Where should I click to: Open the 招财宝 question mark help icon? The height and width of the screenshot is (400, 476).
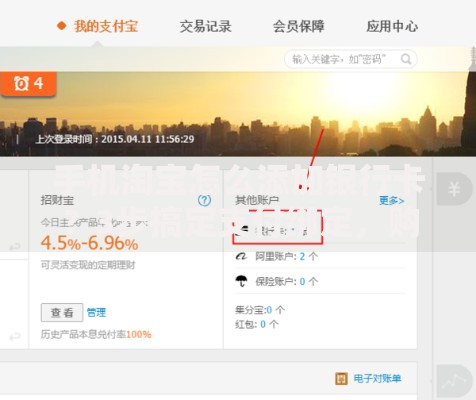click(204, 200)
